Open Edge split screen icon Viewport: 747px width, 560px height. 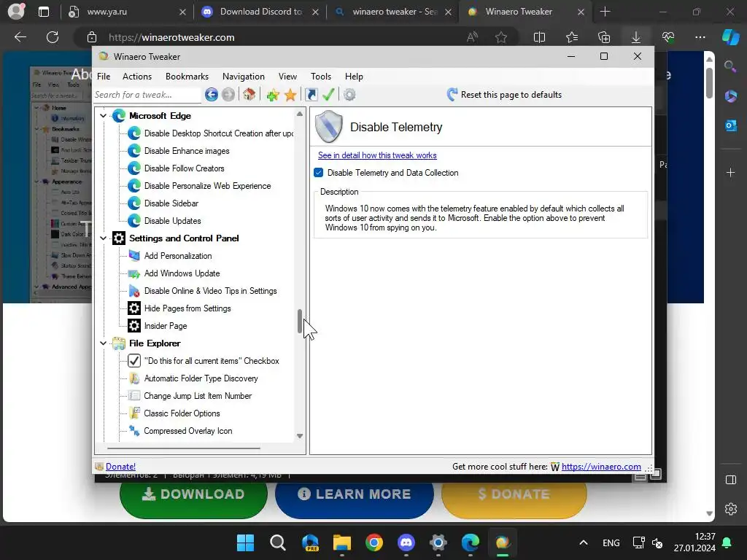tap(539, 37)
